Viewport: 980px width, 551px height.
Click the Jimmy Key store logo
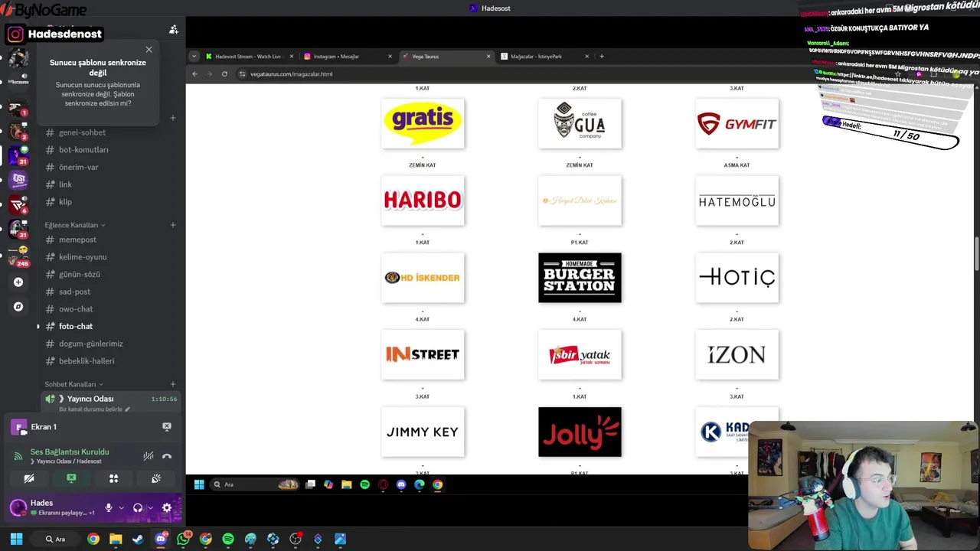pyautogui.click(x=423, y=432)
